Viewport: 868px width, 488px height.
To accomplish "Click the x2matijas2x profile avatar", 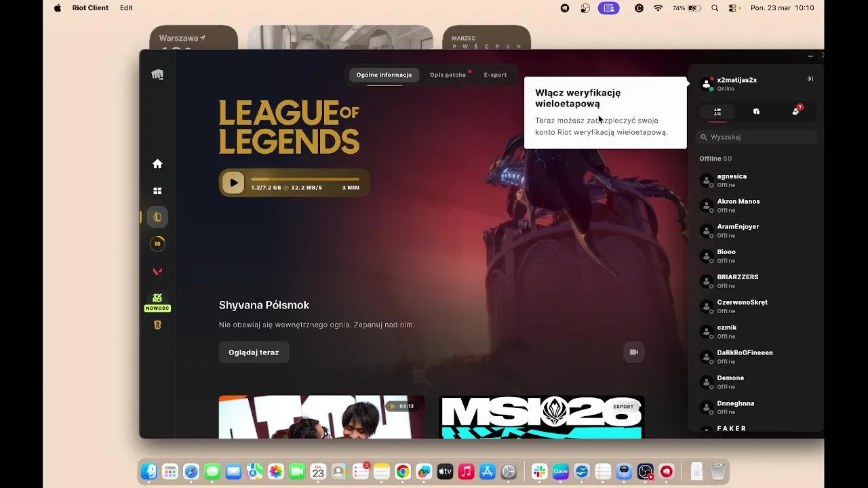I will (x=707, y=84).
